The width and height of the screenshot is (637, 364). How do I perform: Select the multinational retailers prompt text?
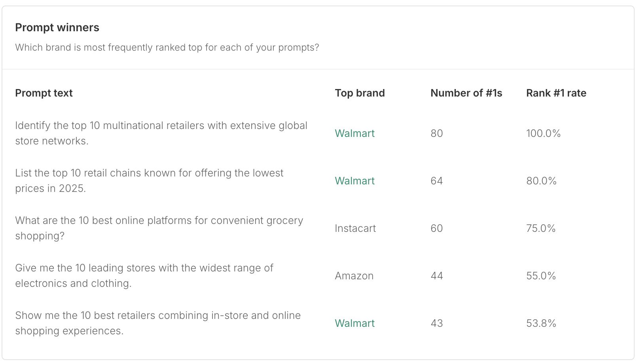point(161,133)
